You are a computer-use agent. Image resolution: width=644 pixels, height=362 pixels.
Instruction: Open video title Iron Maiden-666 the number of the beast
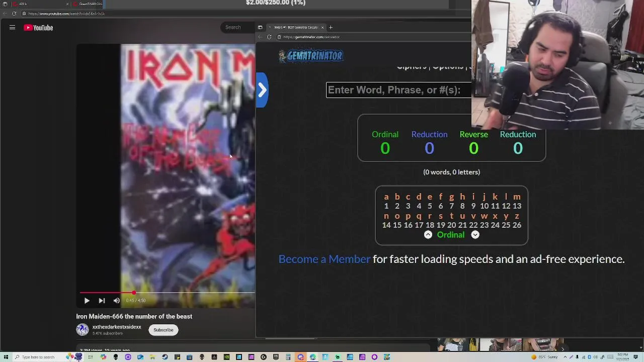pos(134,316)
